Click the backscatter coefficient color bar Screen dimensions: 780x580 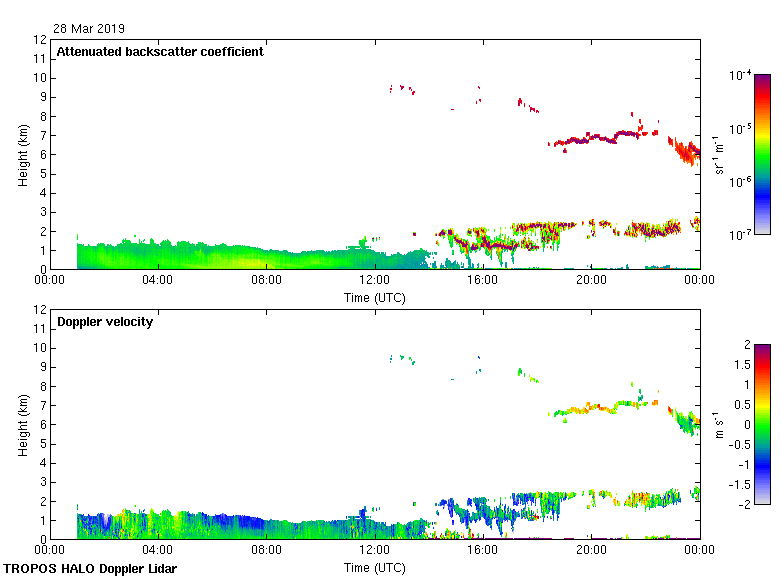click(762, 154)
